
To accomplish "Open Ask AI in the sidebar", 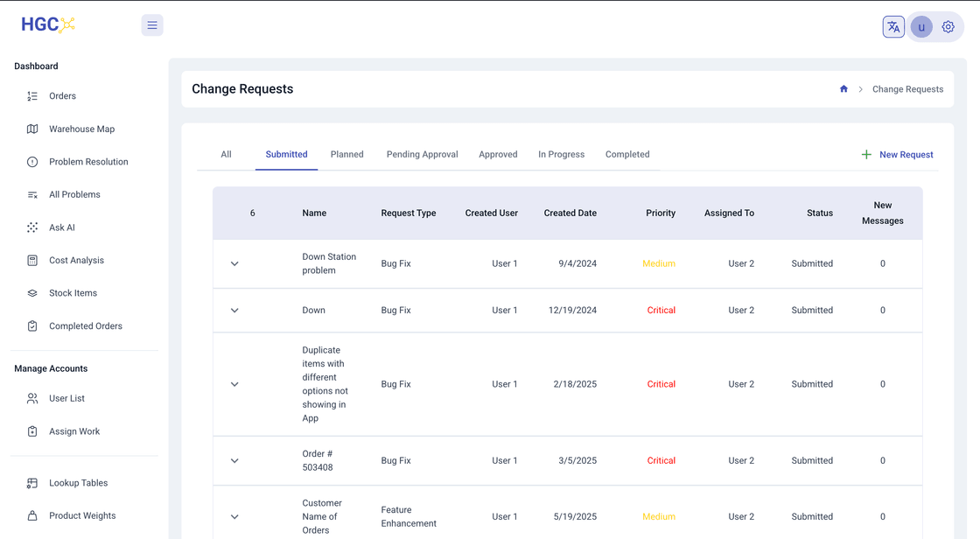I will pyautogui.click(x=61, y=227).
